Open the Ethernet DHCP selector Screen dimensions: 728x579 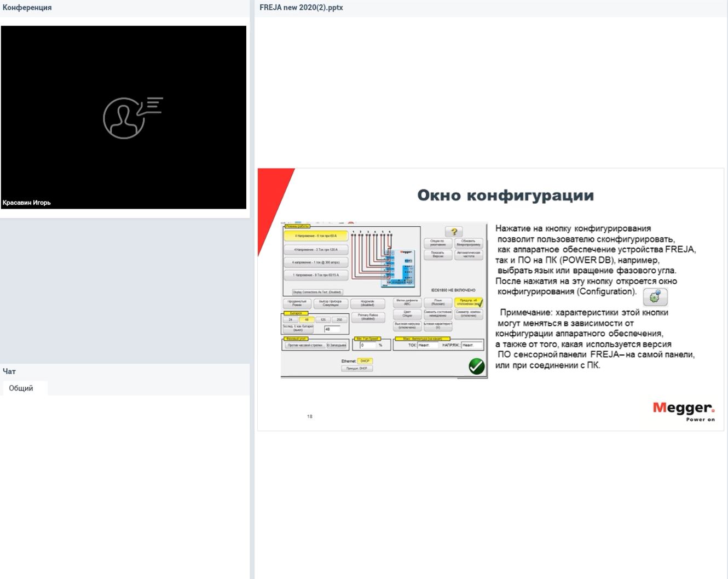click(x=365, y=360)
